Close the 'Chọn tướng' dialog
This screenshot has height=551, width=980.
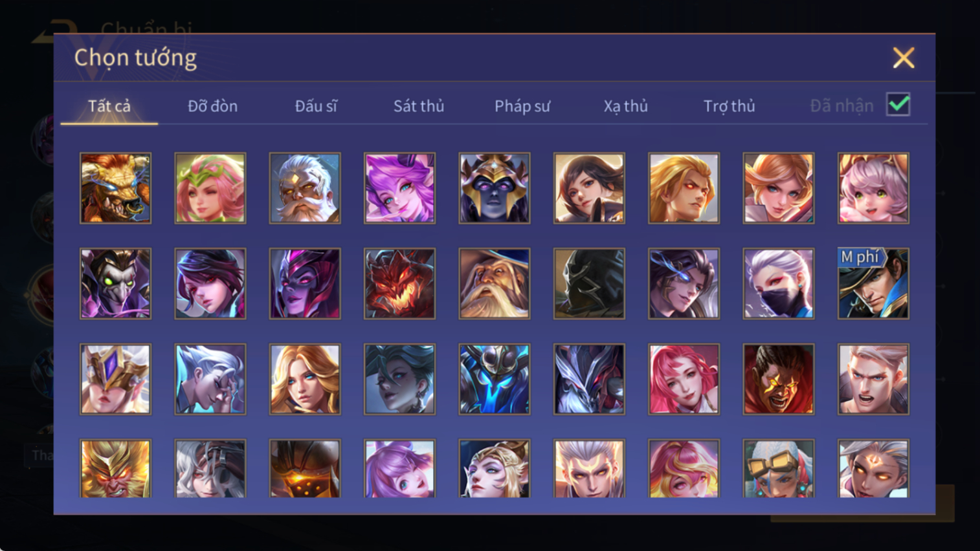[x=904, y=58]
